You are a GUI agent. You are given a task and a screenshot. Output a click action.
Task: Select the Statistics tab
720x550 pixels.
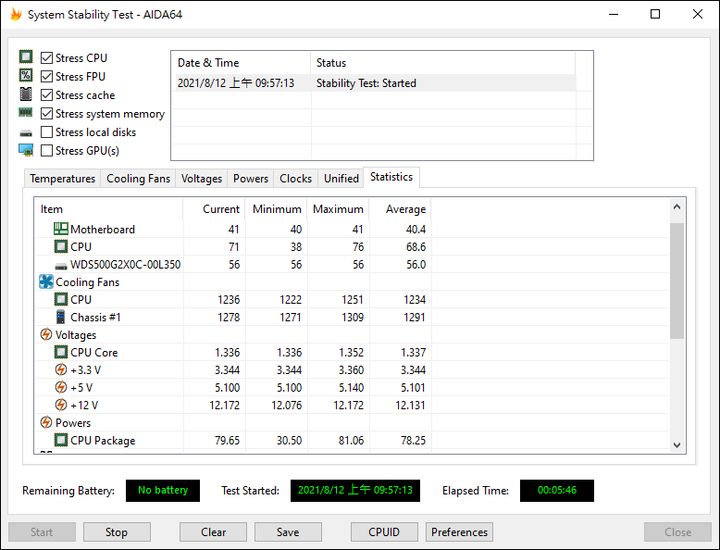[x=391, y=177]
